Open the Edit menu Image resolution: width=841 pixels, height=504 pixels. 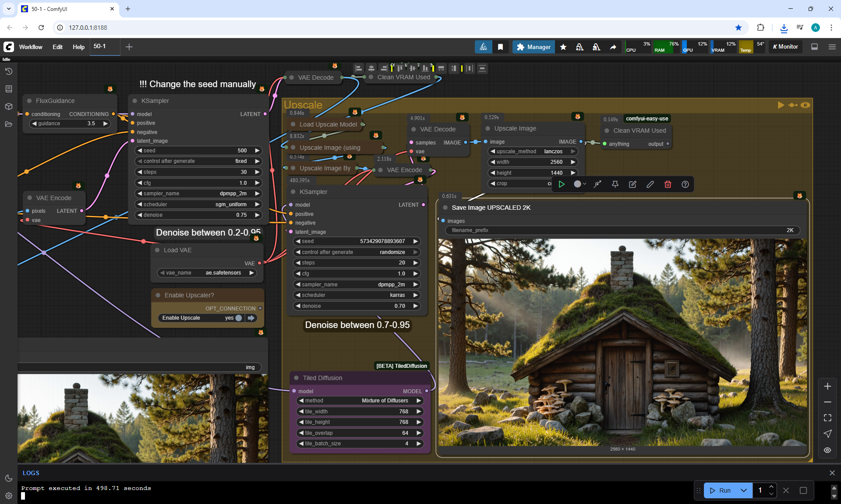click(x=57, y=47)
